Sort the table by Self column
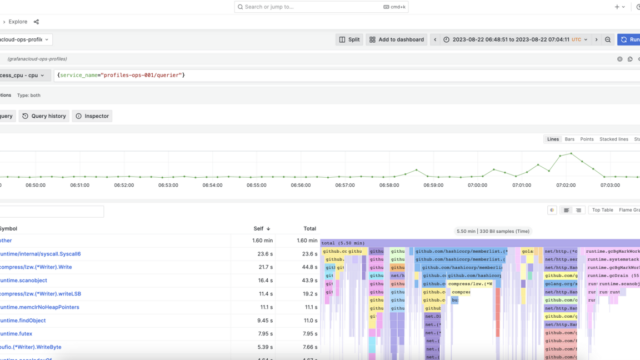640x360 pixels. [x=262, y=229]
